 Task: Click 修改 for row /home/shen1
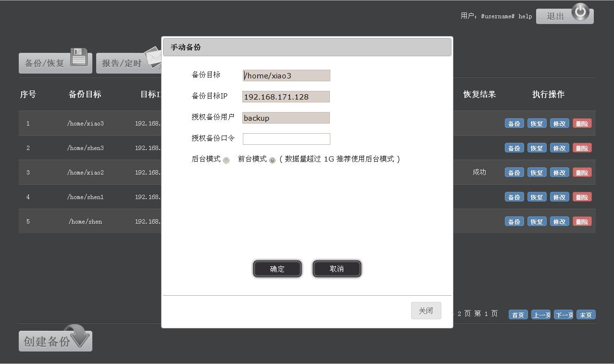559,197
